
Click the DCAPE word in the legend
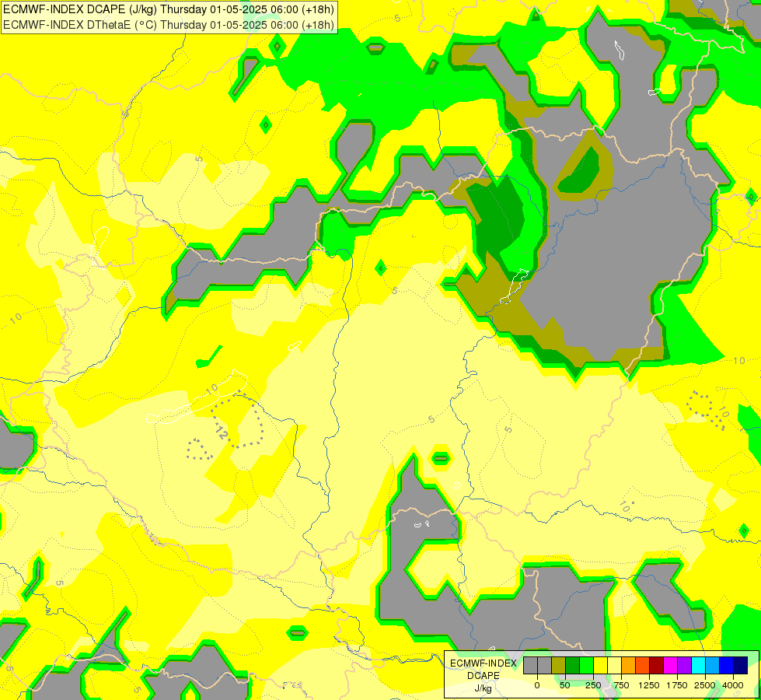pos(483,676)
